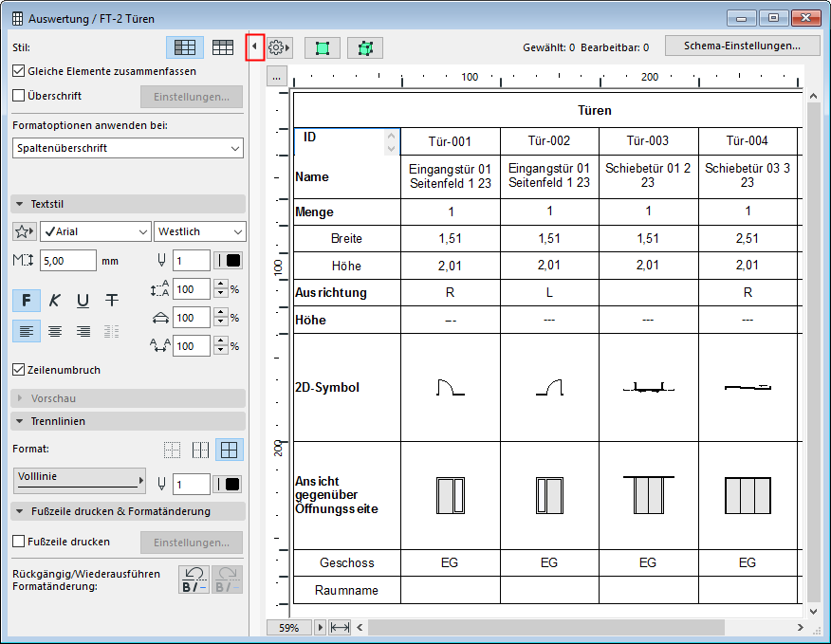Screen dimensions: 831x644
Task: Uncheck Gleiche Elemente zusammenfassen
Action: (x=19, y=71)
